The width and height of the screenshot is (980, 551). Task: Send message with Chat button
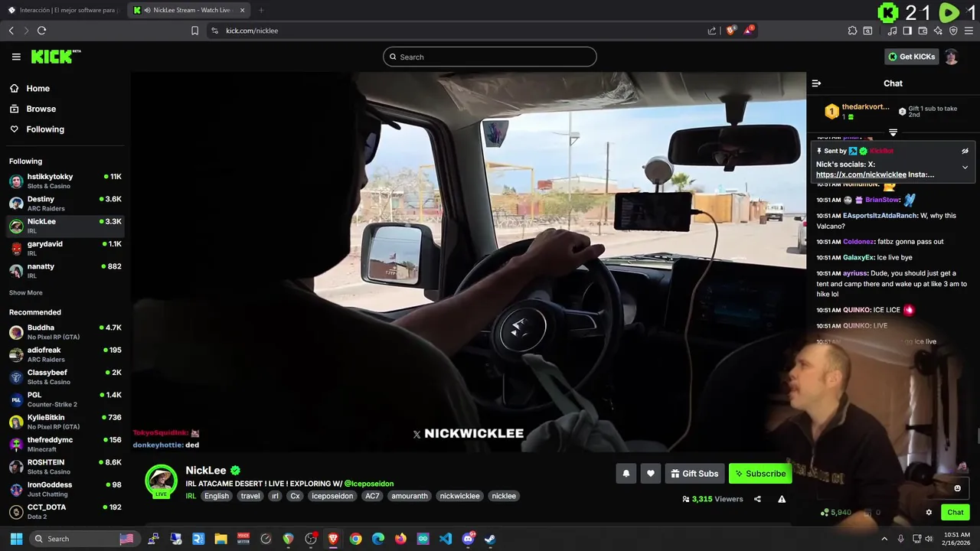[x=955, y=513]
